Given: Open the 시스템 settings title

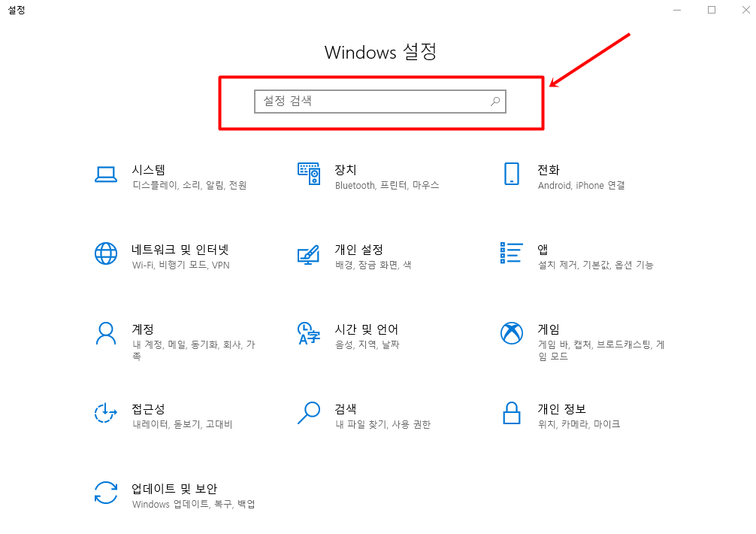Looking at the screenshot, I should [x=149, y=170].
